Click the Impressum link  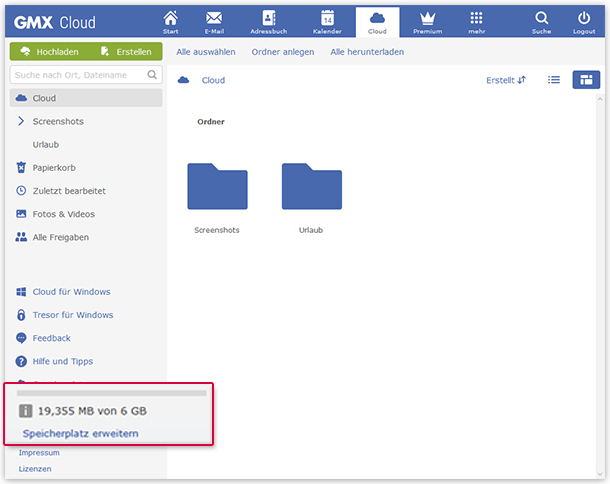(39, 452)
